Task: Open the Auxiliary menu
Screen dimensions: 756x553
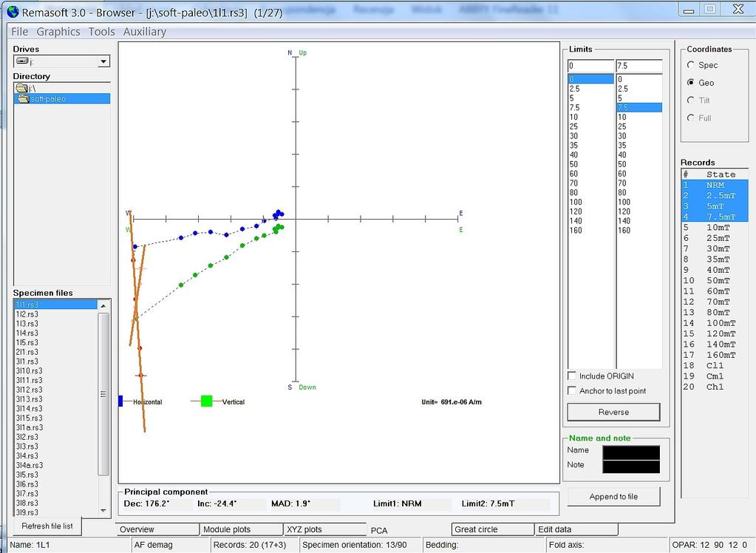Action: tap(145, 32)
